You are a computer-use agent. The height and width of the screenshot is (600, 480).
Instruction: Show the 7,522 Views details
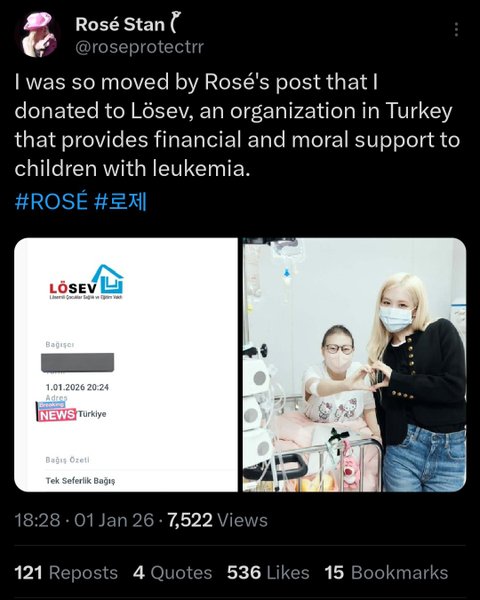coord(217,520)
